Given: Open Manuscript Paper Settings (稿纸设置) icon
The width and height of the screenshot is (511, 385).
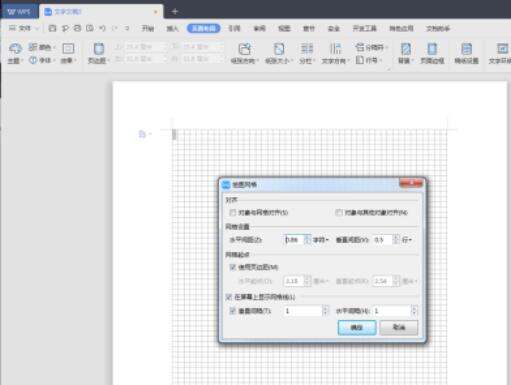Looking at the screenshot, I should coord(466,49).
